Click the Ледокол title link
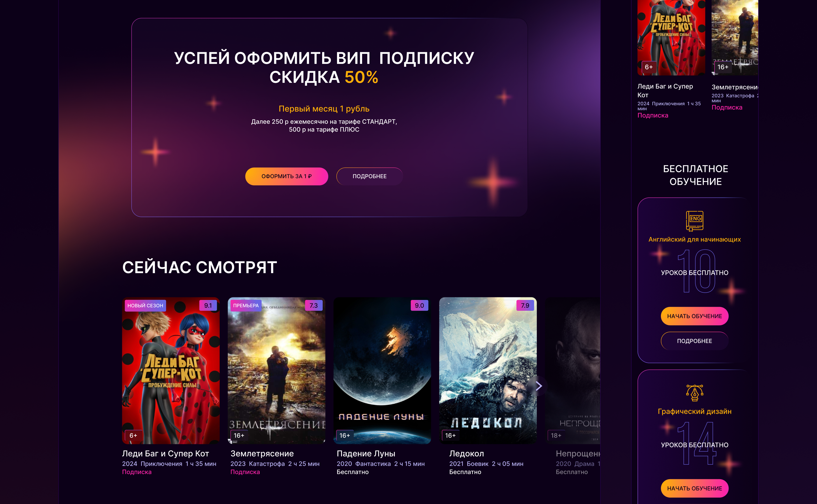Viewport: 817px width, 504px height. tap(466, 454)
